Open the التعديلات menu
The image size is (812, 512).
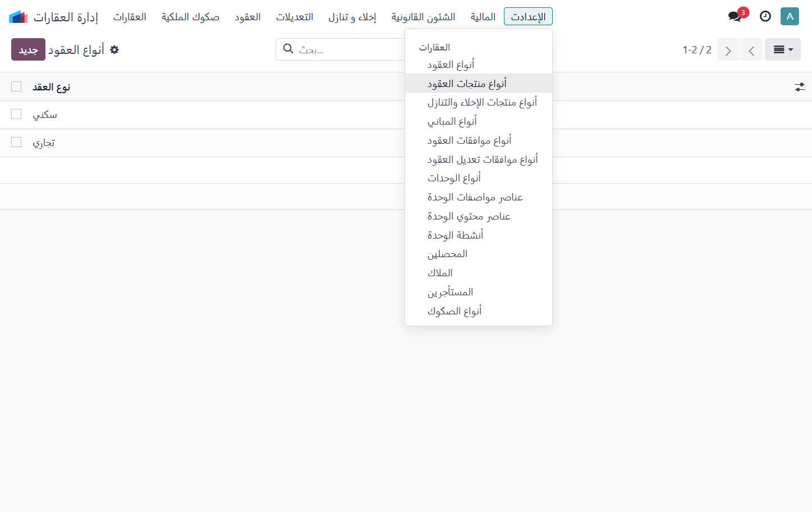click(x=295, y=16)
